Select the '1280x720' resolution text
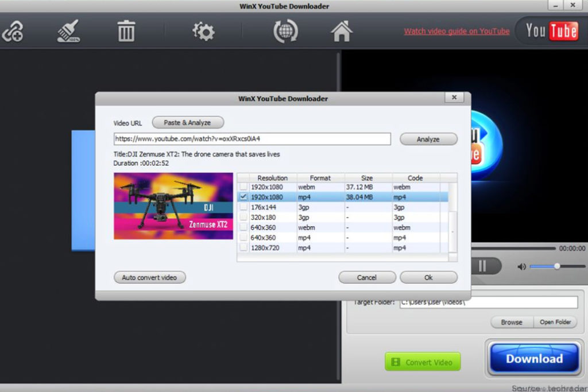The width and height of the screenshot is (588, 392). pos(265,248)
